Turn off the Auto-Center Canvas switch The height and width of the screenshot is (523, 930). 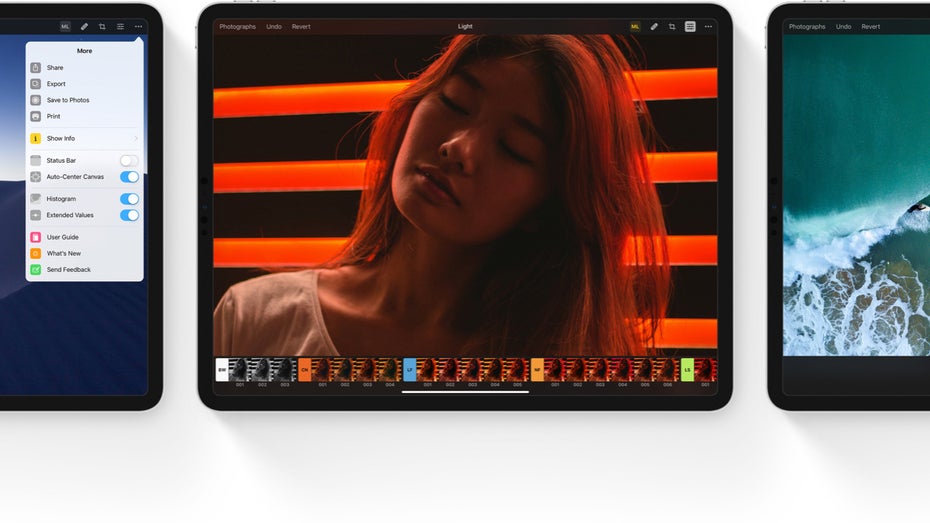click(129, 177)
